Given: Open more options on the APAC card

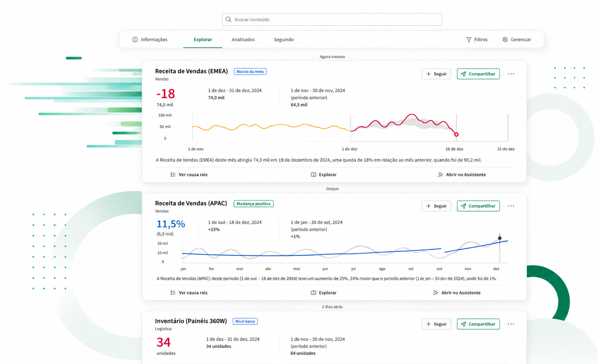Looking at the screenshot, I should (511, 206).
